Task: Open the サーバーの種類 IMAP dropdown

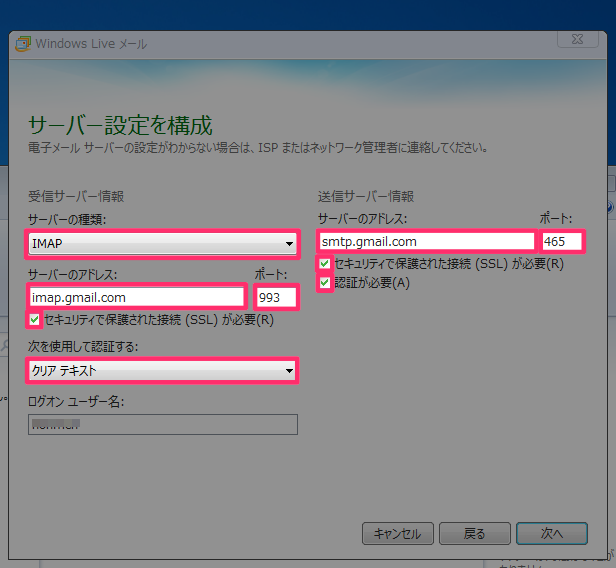Action: [163, 244]
